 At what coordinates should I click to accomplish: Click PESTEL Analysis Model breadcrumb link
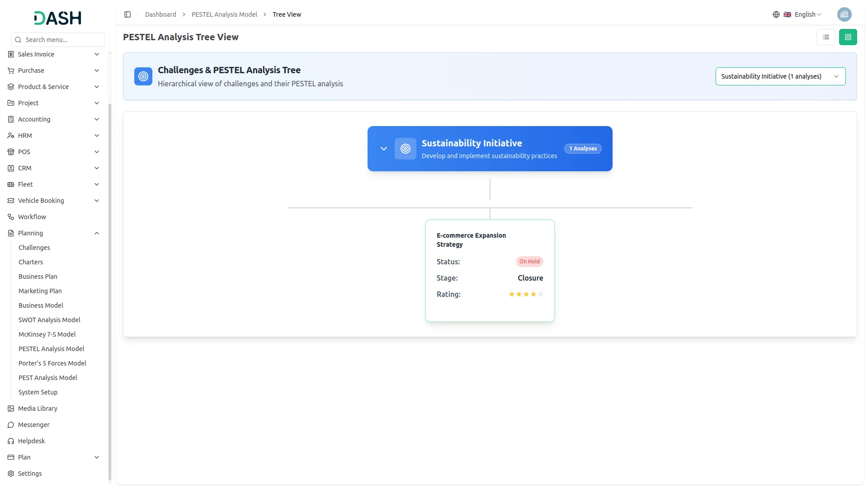tap(224, 14)
